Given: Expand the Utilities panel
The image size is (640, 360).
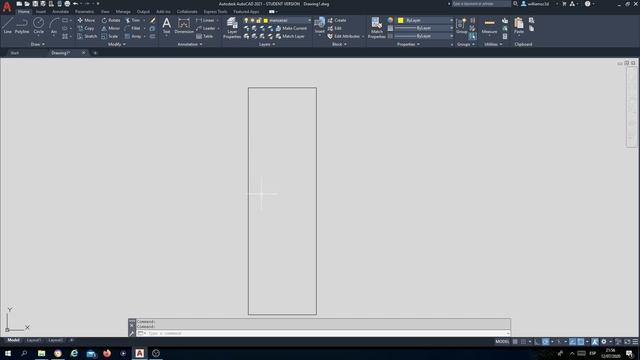Looking at the screenshot, I should tap(493, 44).
